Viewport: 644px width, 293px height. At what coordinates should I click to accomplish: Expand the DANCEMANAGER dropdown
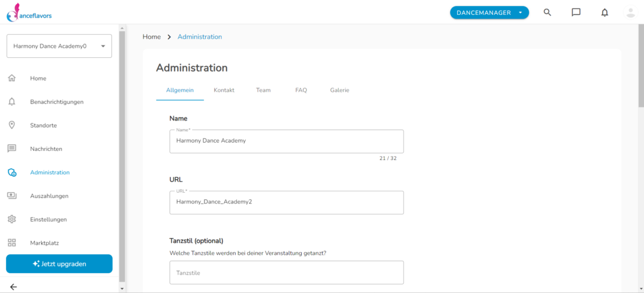[x=489, y=13]
